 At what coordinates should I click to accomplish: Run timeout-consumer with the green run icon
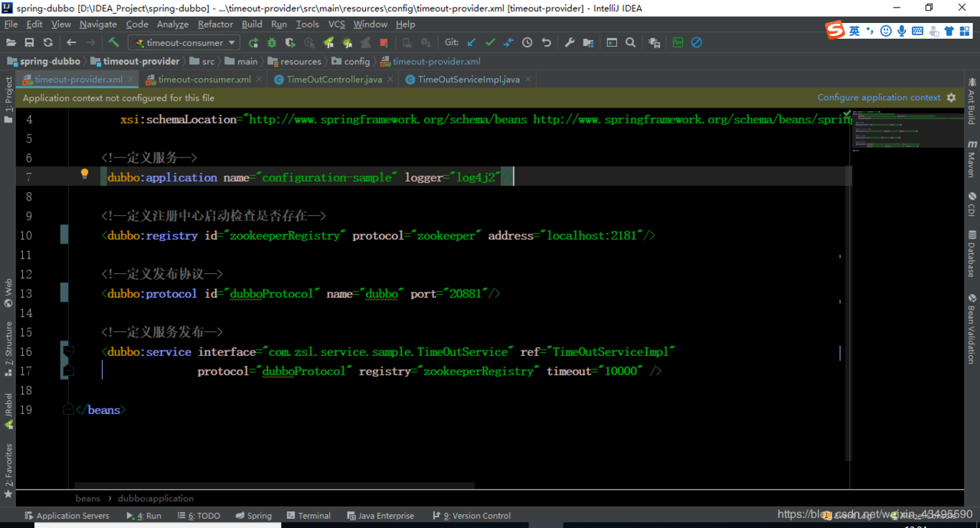[253, 43]
